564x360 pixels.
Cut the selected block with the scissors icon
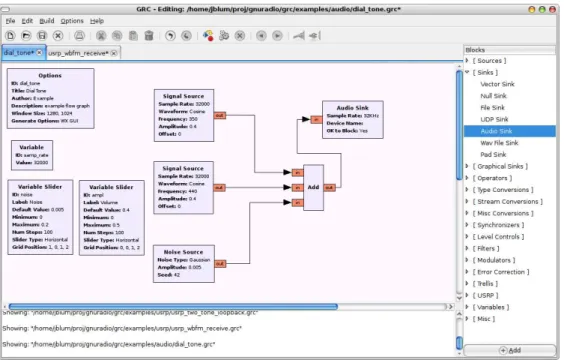(x=101, y=36)
